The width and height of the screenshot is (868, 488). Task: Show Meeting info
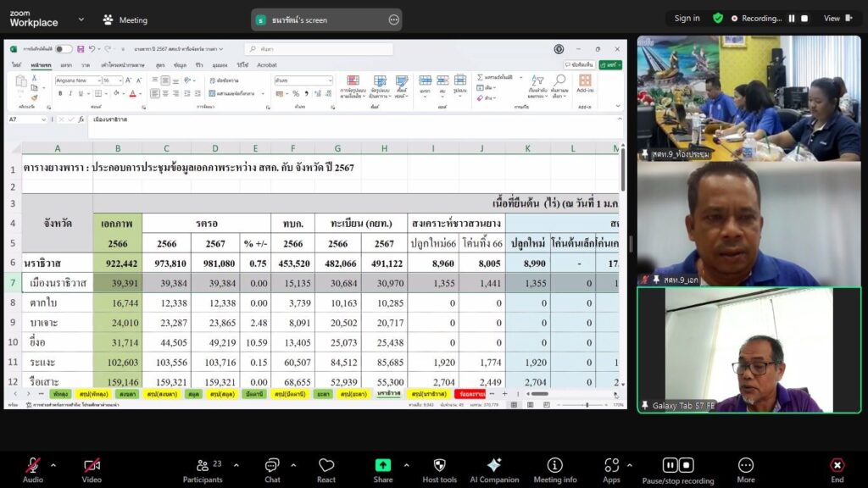point(554,465)
